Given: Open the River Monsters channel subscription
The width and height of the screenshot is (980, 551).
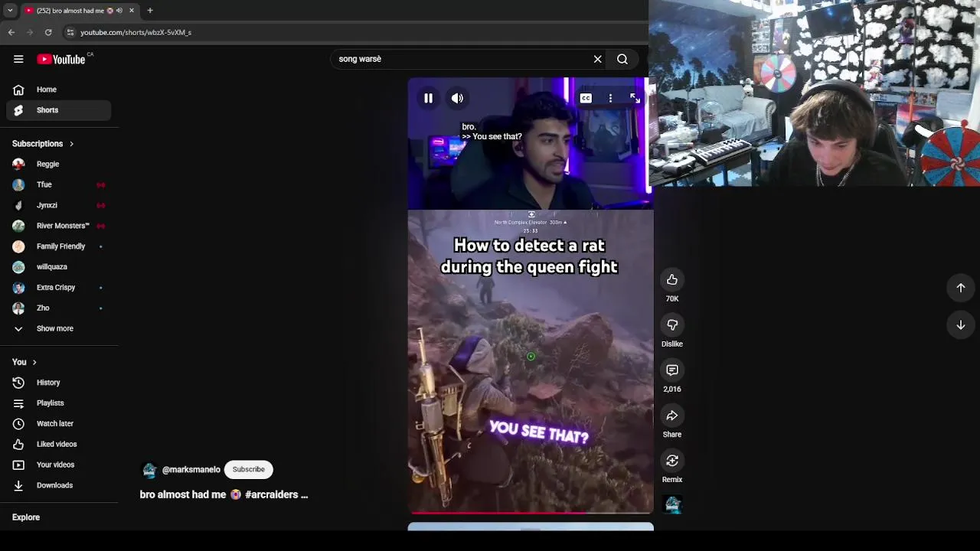Looking at the screenshot, I should pyautogui.click(x=59, y=226).
